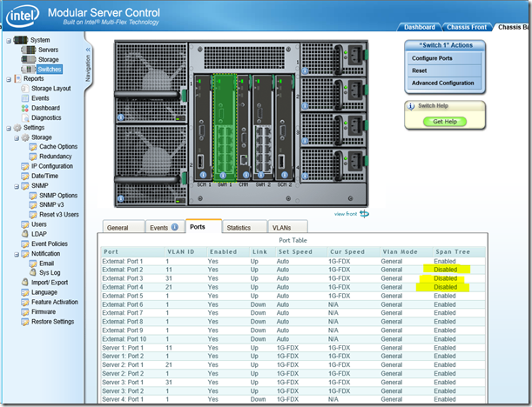Switch to the Statistics tab
Image resolution: width=532 pixels, height=407 pixels.
tap(239, 228)
